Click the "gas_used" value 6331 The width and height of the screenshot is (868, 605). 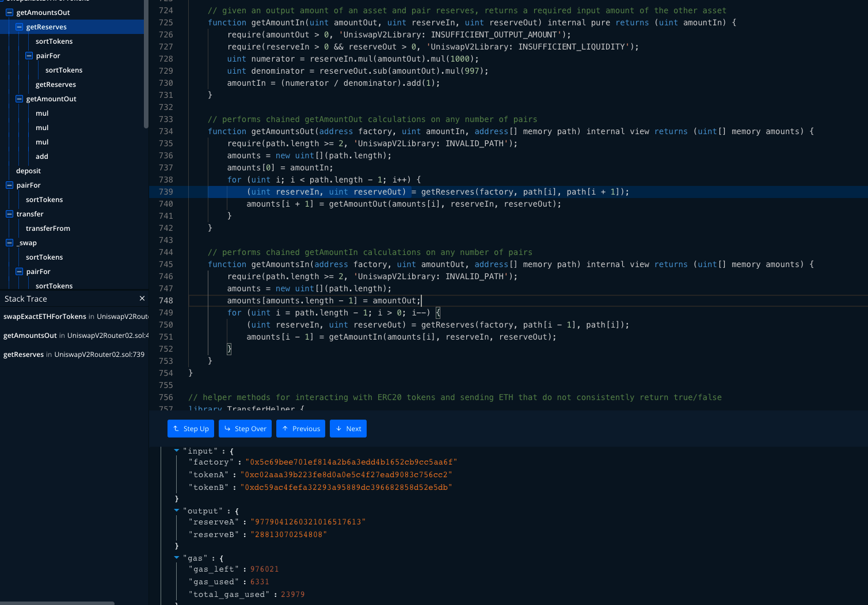click(260, 582)
